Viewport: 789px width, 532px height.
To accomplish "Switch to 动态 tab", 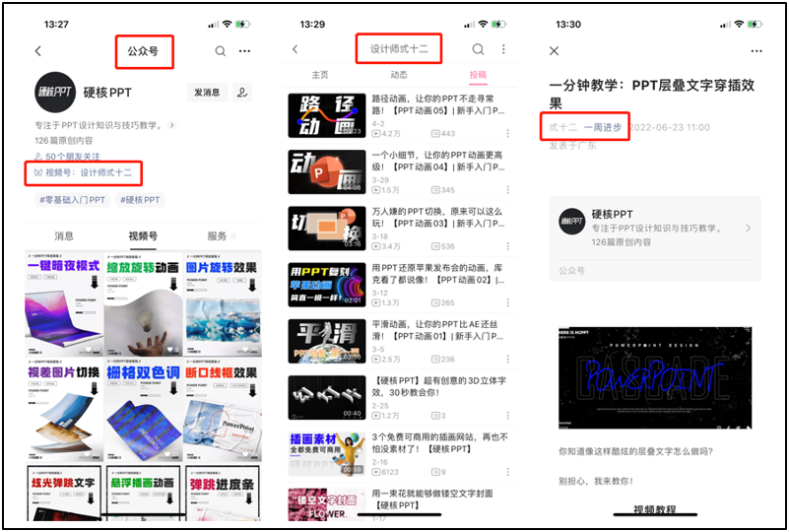I will point(399,75).
